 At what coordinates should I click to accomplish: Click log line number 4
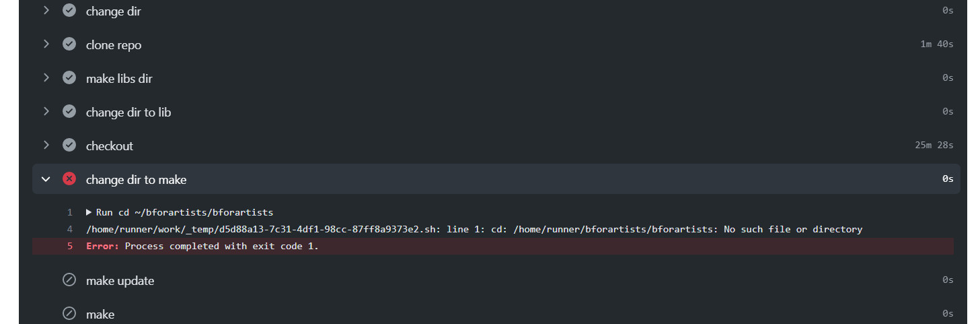pyautogui.click(x=69, y=230)
